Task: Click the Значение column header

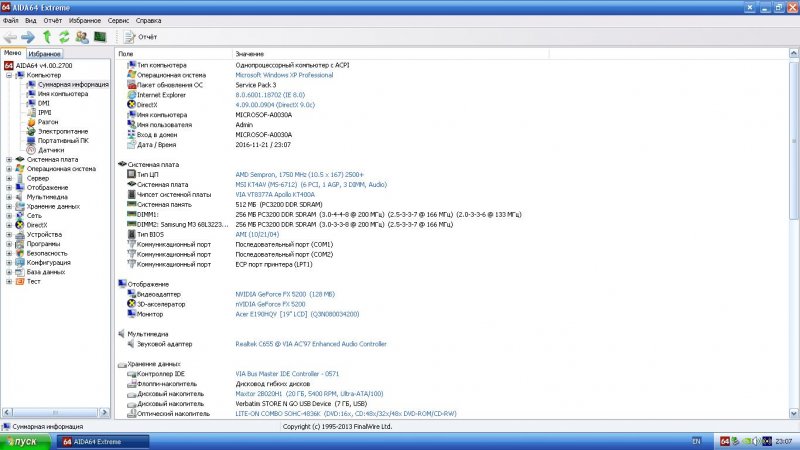Action: pyautogui.click(x=250, y=53)
